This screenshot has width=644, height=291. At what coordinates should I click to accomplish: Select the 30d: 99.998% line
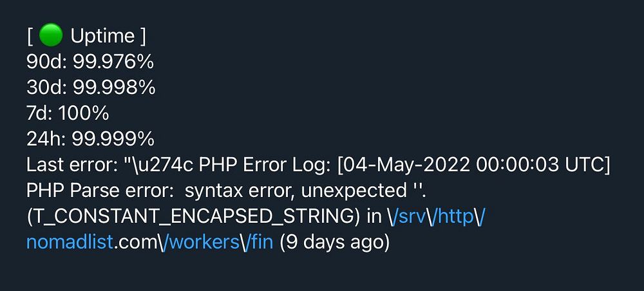91,88
